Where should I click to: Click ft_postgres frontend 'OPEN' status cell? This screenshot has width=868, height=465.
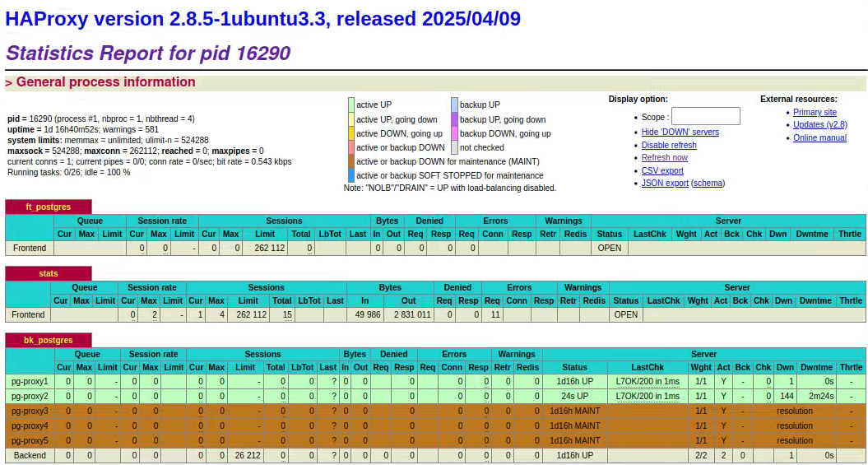click(610, 248)
